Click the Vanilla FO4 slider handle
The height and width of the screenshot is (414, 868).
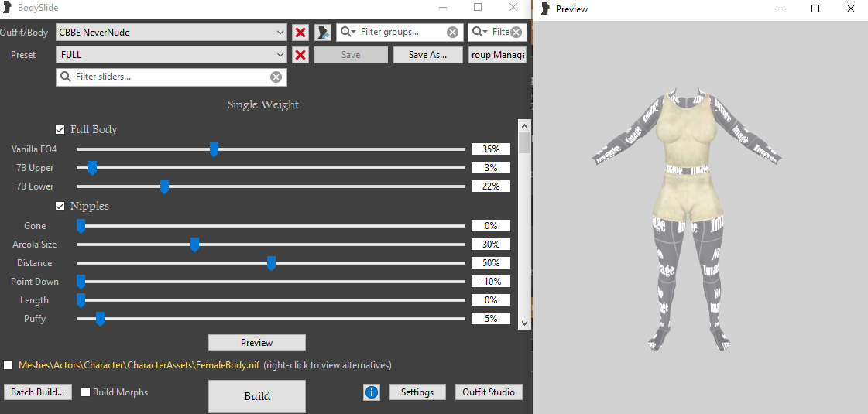click(214, 149)
